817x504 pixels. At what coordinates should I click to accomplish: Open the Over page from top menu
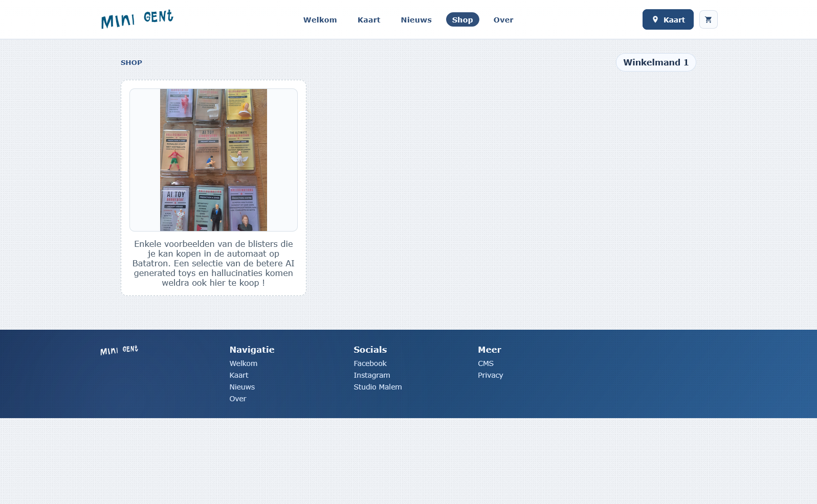(x=503, y=20)
